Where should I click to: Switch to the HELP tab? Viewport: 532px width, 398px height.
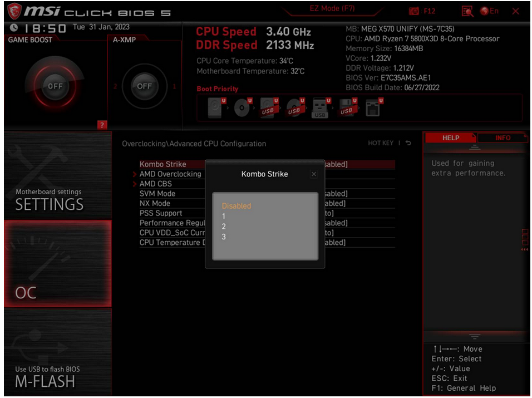pyautogui.click(x=451, y=137)
